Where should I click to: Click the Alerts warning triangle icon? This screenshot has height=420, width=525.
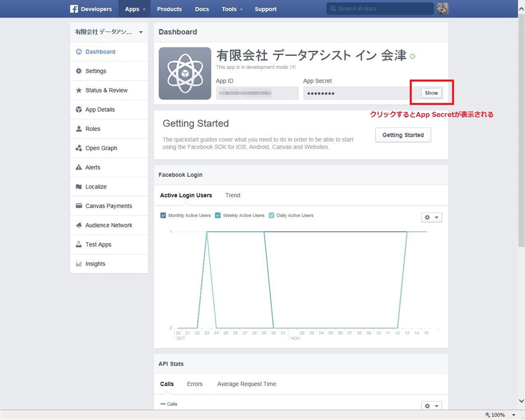79,167
